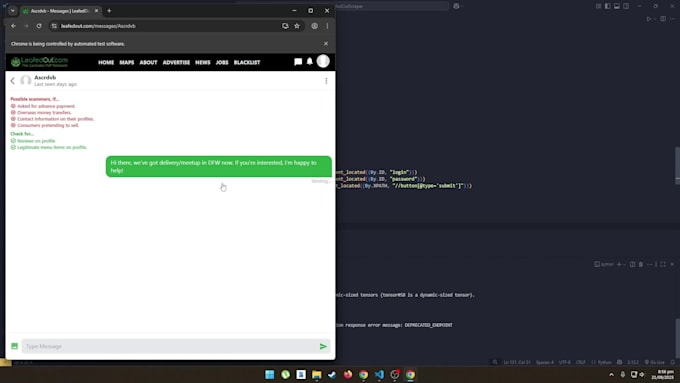Kill the terminal with trash icon
The height and width of the screenshot is (383, 680).
(x=641, y=264)
